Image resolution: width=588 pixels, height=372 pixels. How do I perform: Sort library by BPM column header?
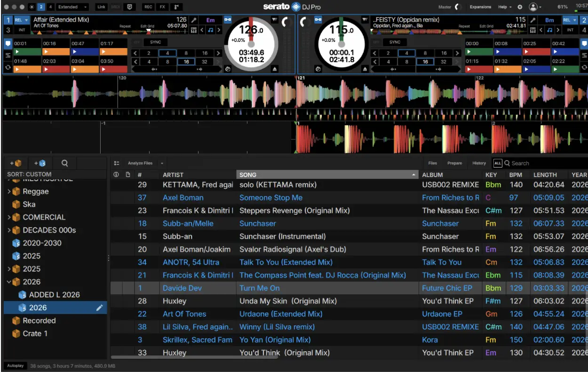(516, 175)
